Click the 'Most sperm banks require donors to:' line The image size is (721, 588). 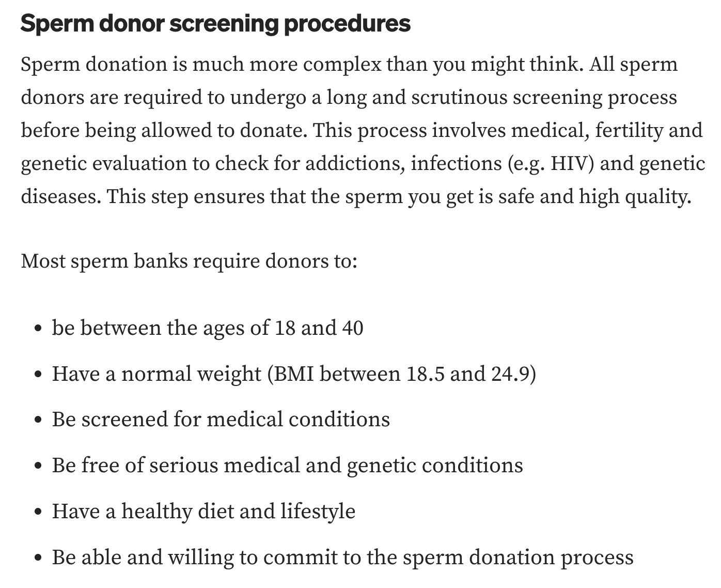click(x=189, y=261)
